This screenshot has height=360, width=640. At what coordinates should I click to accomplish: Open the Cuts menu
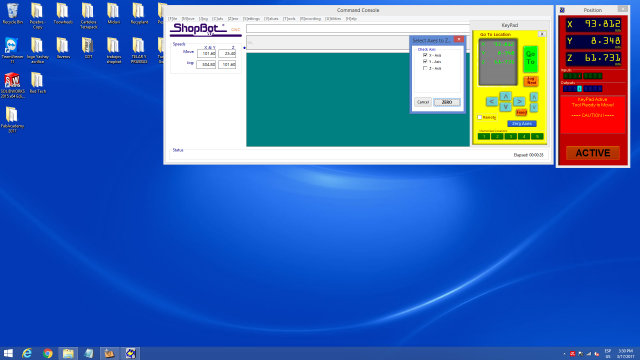point(218,19)
